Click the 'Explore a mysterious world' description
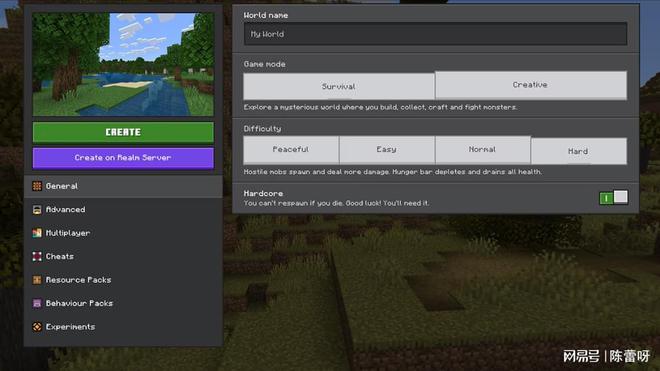Screen dimensions: 660x371 [380, 107]
